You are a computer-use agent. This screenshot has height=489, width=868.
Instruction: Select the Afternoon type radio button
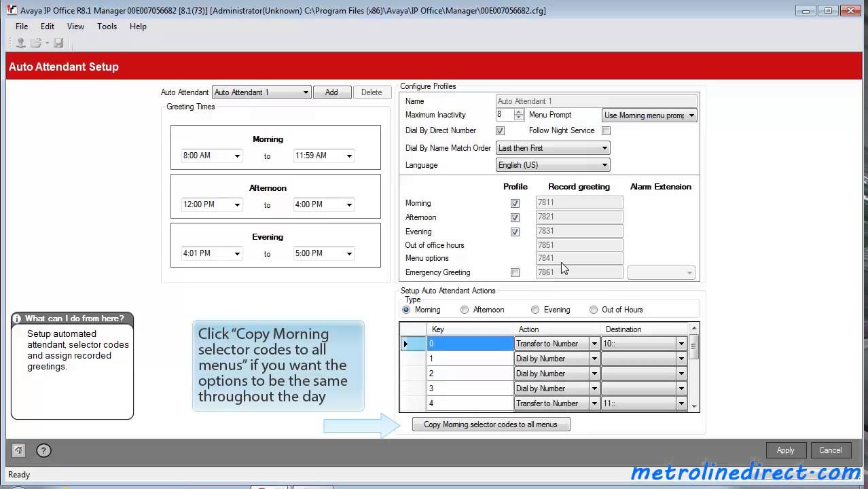click(x=465, y=310)
